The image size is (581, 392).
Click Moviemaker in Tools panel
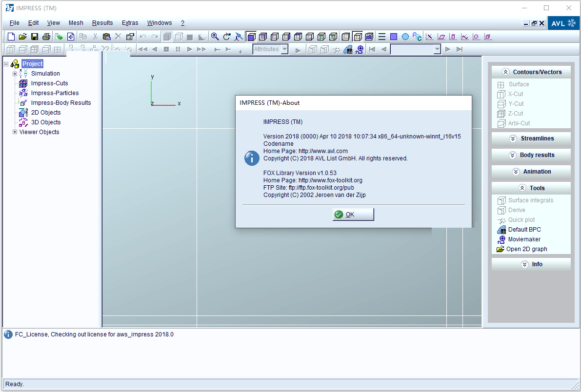click(x=524, y=239)
